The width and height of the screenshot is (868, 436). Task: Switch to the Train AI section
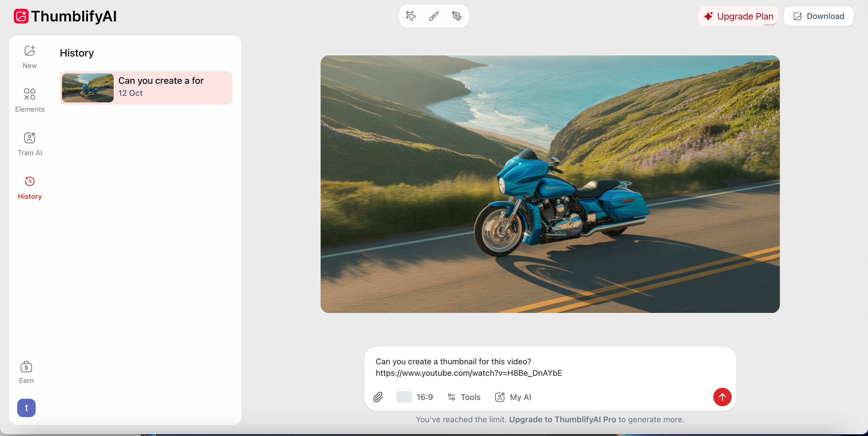click(x=30, y=144)
